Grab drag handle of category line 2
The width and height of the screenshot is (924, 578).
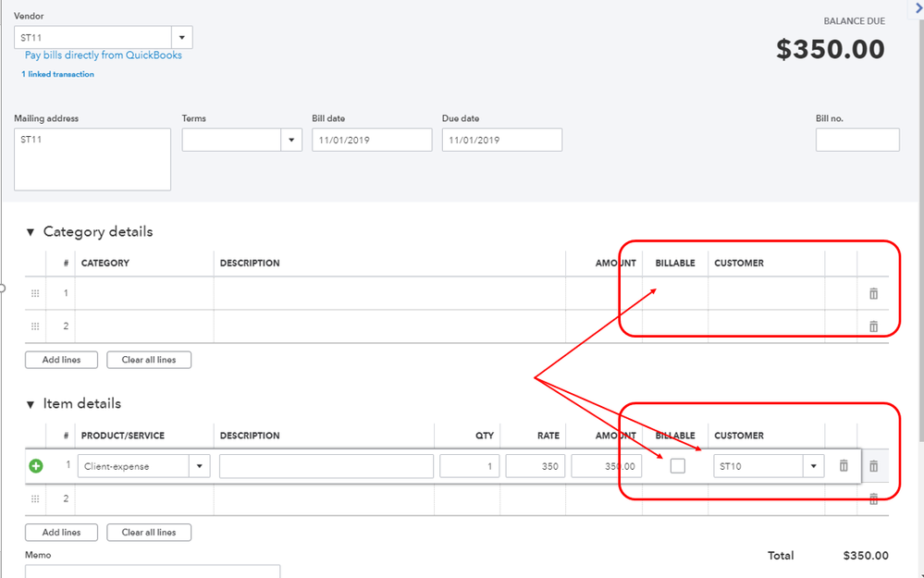[36, 326]
